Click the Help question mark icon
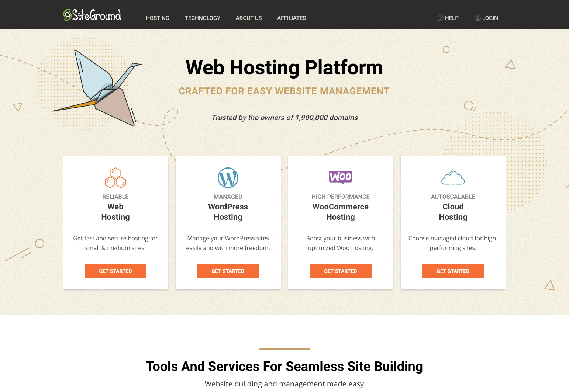 tap(440, 18)
